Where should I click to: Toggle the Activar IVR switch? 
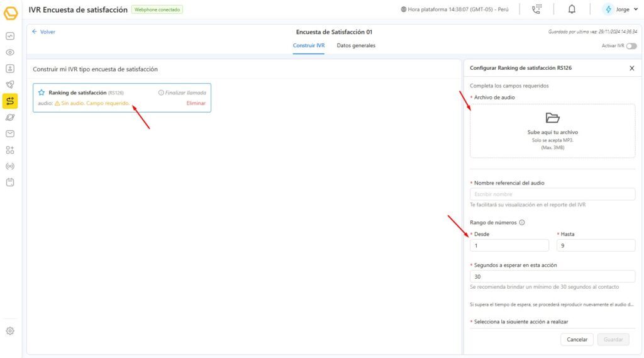coord(631,46)
